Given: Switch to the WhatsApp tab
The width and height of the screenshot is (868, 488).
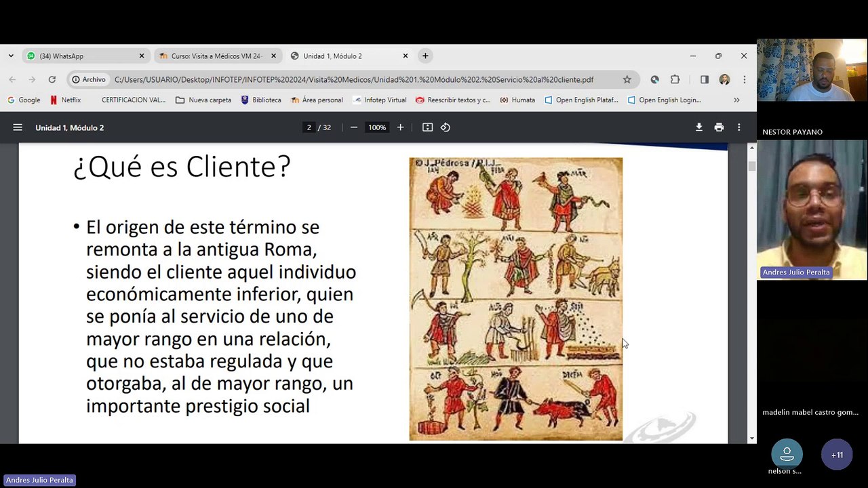Looking at the screenshot, I should point(85,56).
